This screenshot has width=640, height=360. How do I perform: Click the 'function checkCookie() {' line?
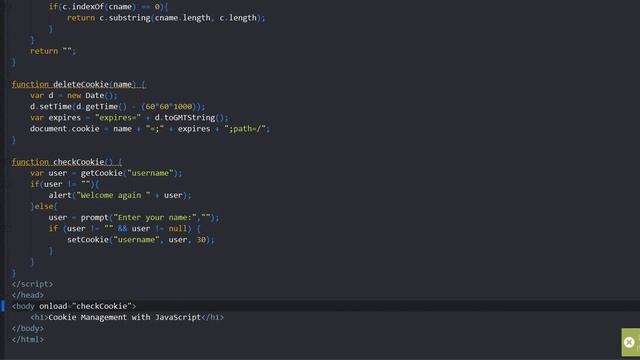pyautogui.click(x=67, y=162)
